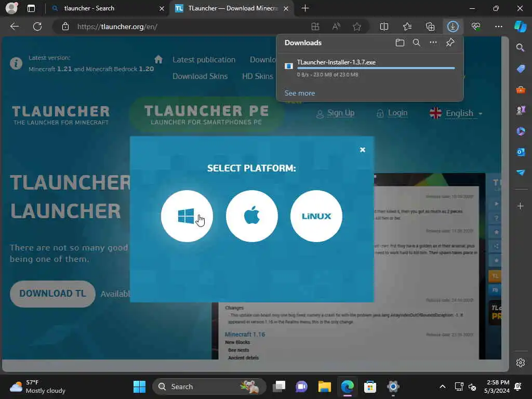Refresh the current page
Viewport: 532px width, 399px height.
(37, 26)
